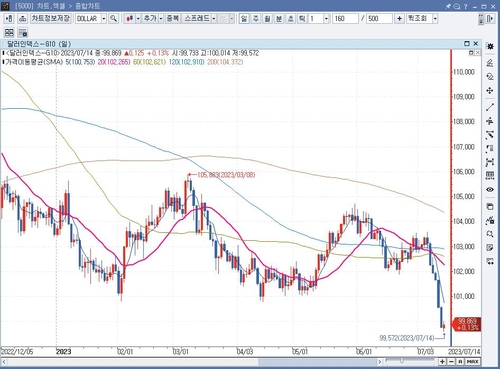Click the symbol search magnifier icon
The width and height of the screenshot is (500, 369).
pos(113,19)
